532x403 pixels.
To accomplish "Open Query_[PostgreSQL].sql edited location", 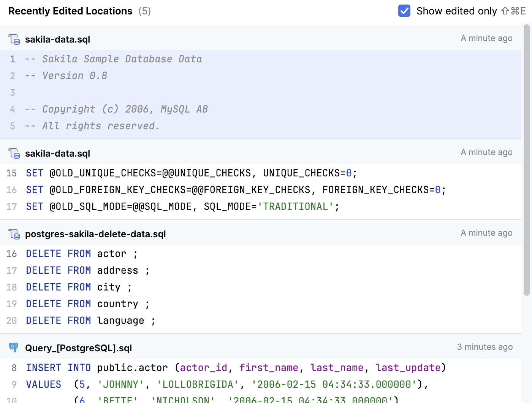I will coord(78,348).
